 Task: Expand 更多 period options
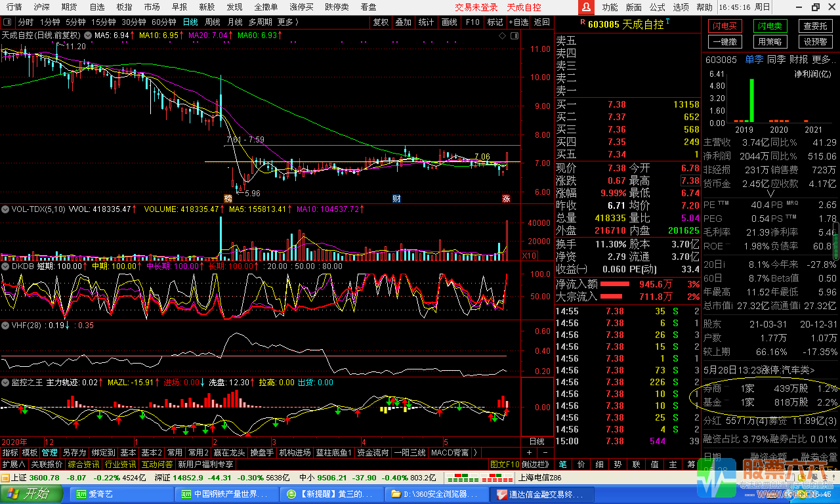click(287, 22)
